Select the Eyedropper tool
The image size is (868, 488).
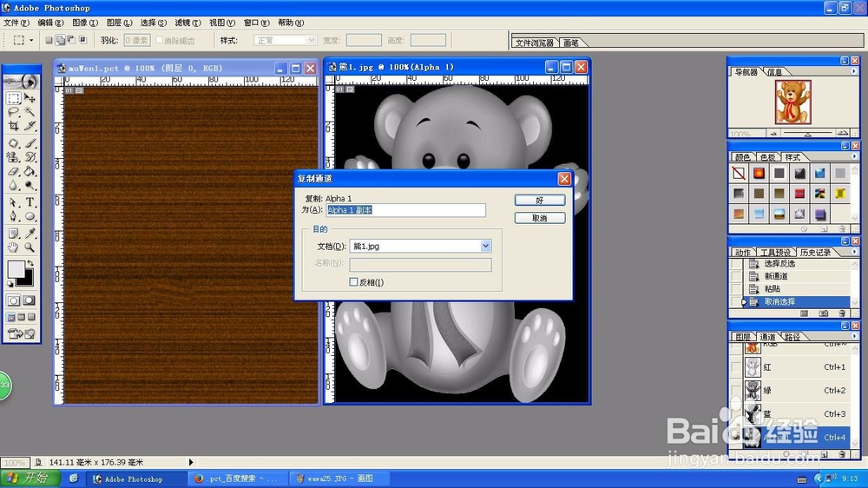(x=30, y=234)
